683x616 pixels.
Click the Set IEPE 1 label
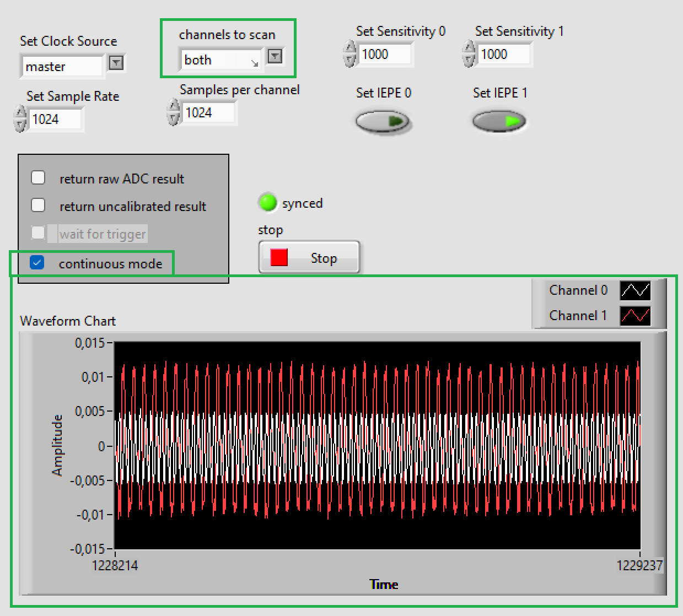[x=500, y=93]
